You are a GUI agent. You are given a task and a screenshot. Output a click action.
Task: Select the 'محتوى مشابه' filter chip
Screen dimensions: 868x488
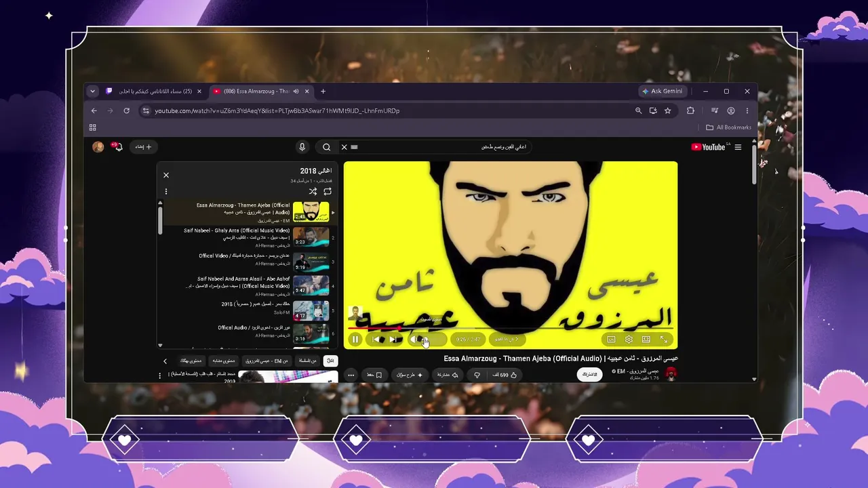click(x=223, y=361)
